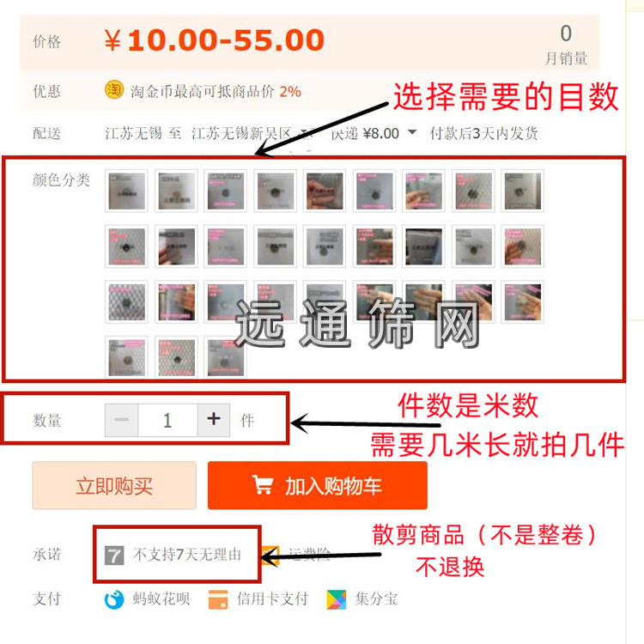Click the Ant Huabei payment icon
Screen dimensions: 644x644
point(114,599)
